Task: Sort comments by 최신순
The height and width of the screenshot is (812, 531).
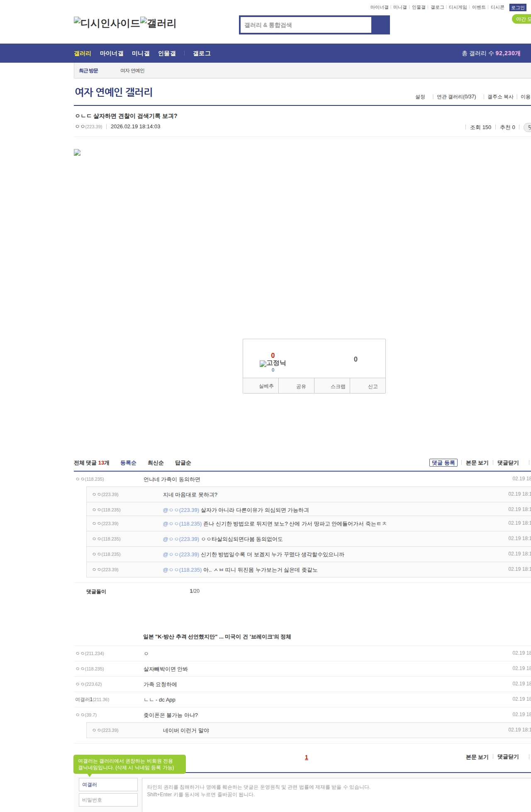Action: (156, 463)
